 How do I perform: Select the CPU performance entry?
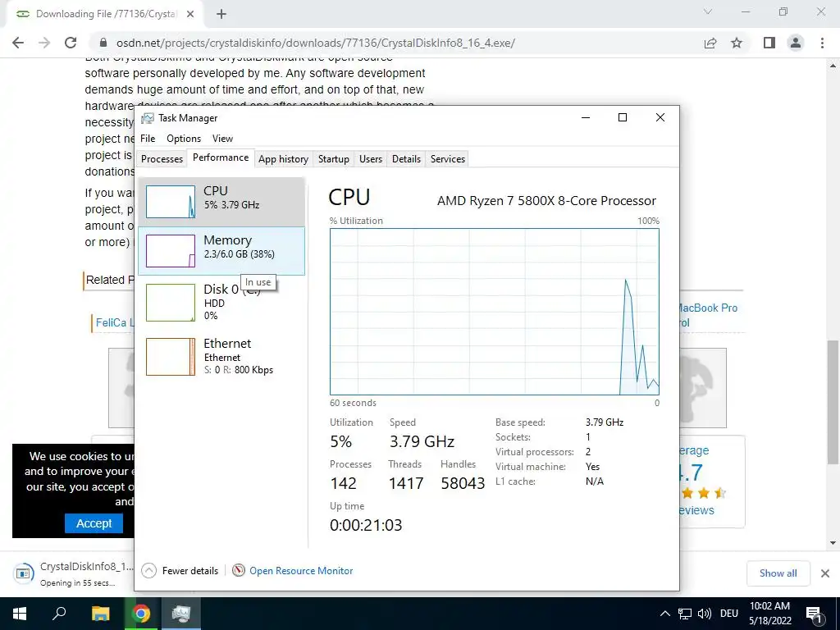221,202
